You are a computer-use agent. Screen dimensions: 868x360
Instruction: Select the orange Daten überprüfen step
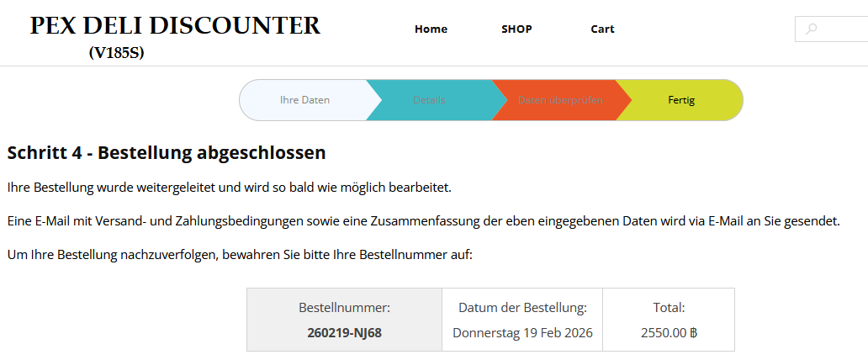(x=560, y=100)
